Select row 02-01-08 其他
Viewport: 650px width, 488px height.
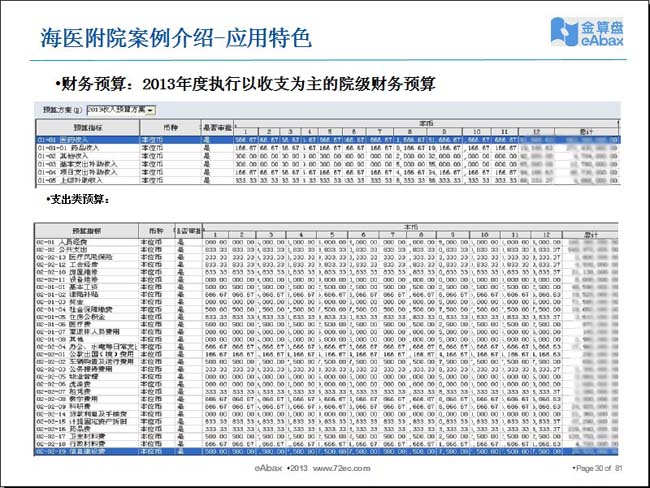[326, 339]
